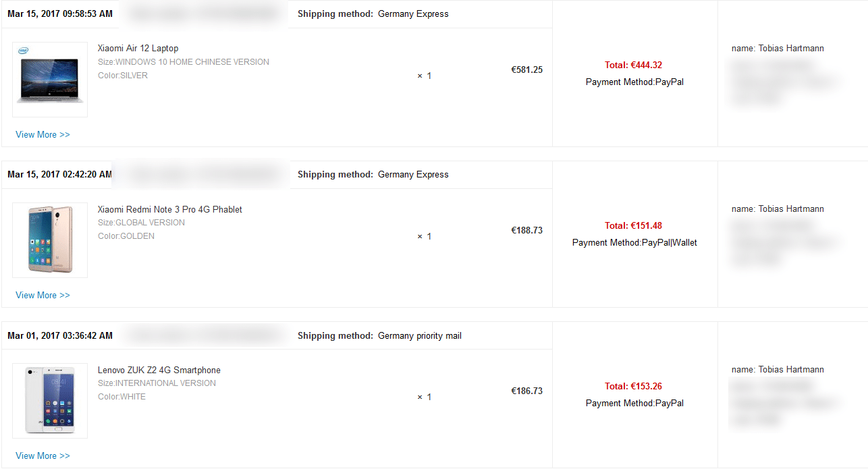Open the Lenovo ZUK Z2 smartphone thumbnail
868x469 pixels.
pos(50,401)
